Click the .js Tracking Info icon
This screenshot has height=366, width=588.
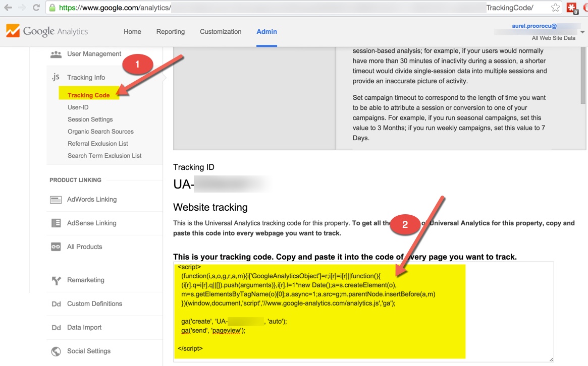click(56, 77)
